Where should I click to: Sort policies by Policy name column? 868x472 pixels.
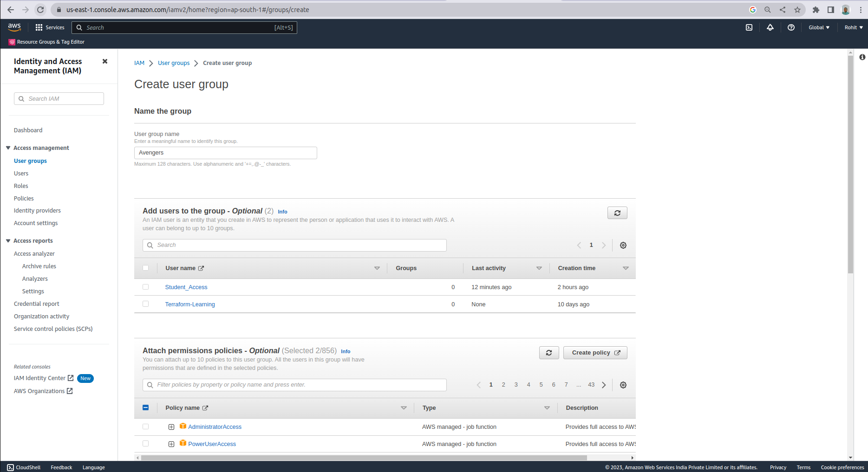404,408
